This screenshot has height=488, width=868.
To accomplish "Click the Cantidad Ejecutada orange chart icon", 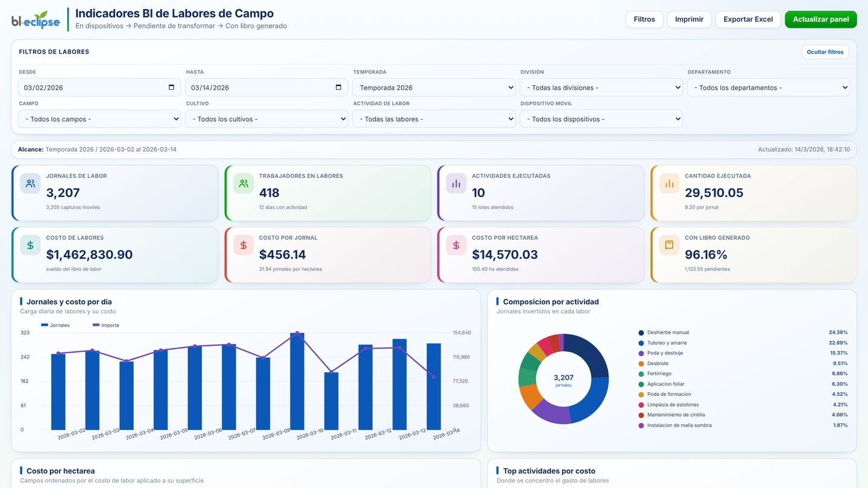I will [x=669, y=183].
